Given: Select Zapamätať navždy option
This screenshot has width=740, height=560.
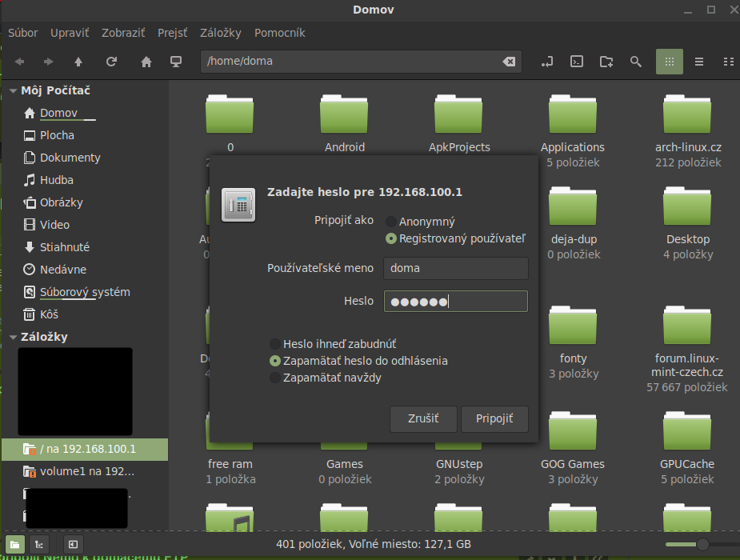Looking at the screenshot, I should click(x=276, y=378).
